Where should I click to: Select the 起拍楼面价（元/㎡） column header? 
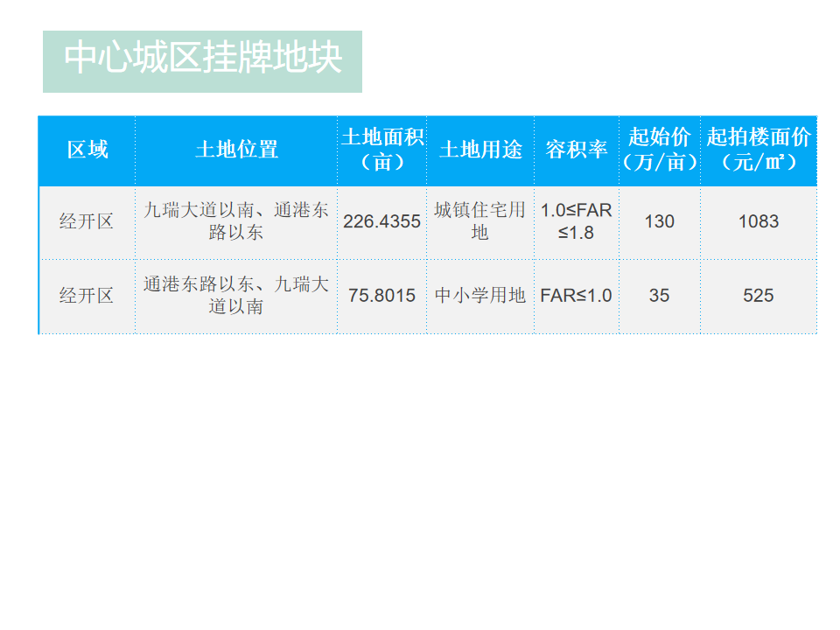tap(759, 150)
